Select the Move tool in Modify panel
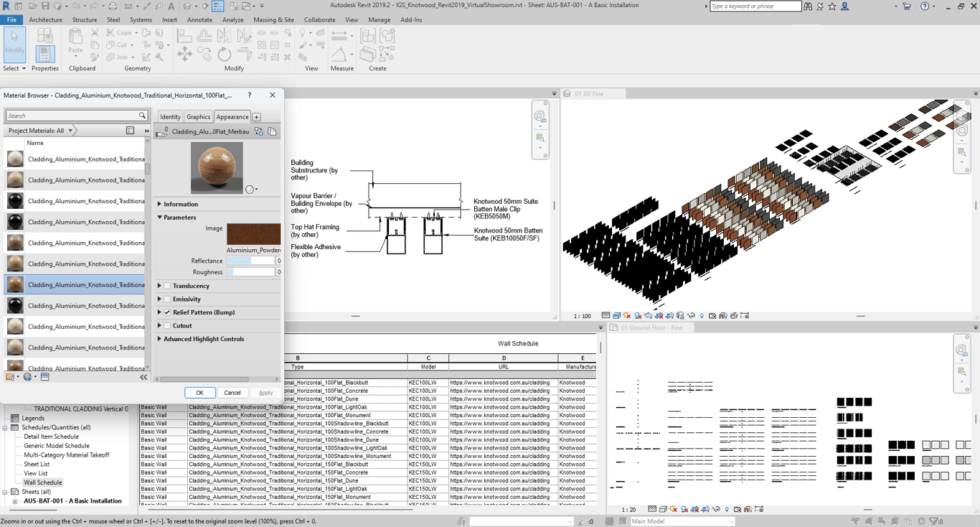The width and height of the screenshot is (980, 527). [184, 54]
